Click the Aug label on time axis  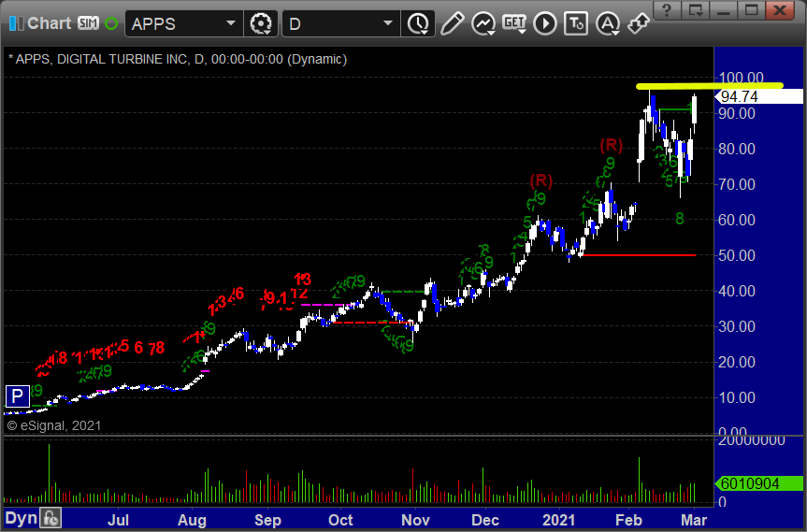point(192,520)
